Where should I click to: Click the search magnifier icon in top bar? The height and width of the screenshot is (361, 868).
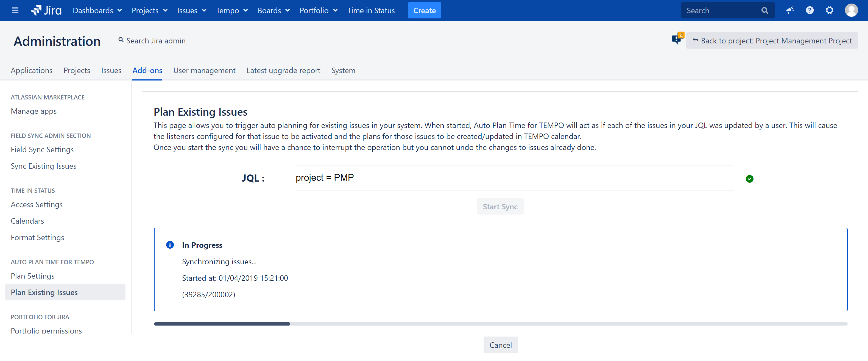(764, 10)
